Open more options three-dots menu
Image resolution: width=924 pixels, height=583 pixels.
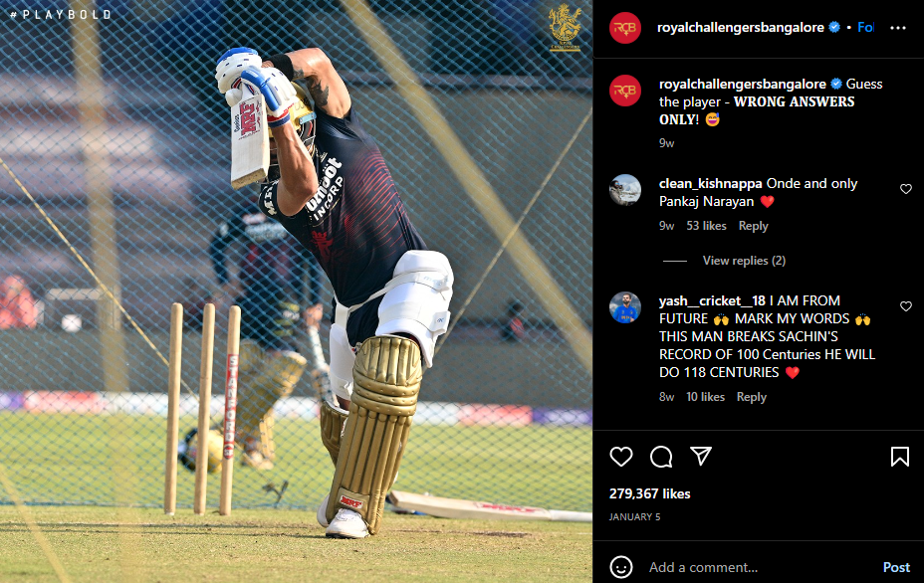click(x=898, y=28)
